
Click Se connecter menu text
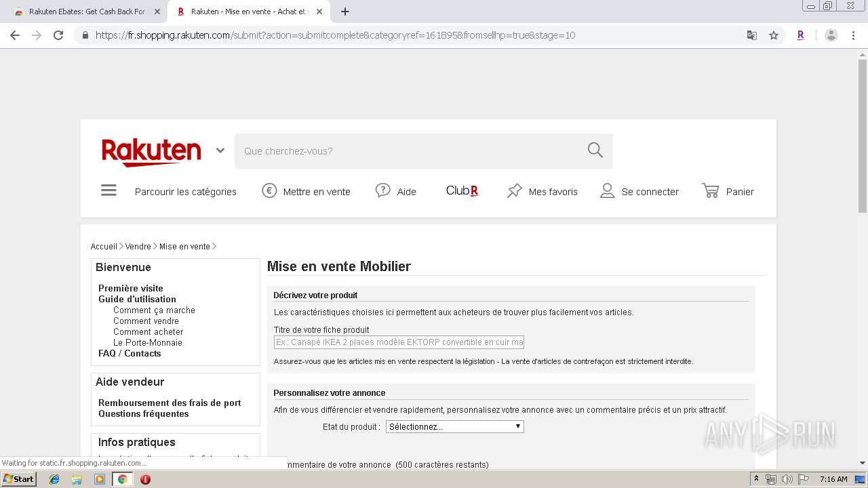650,192
